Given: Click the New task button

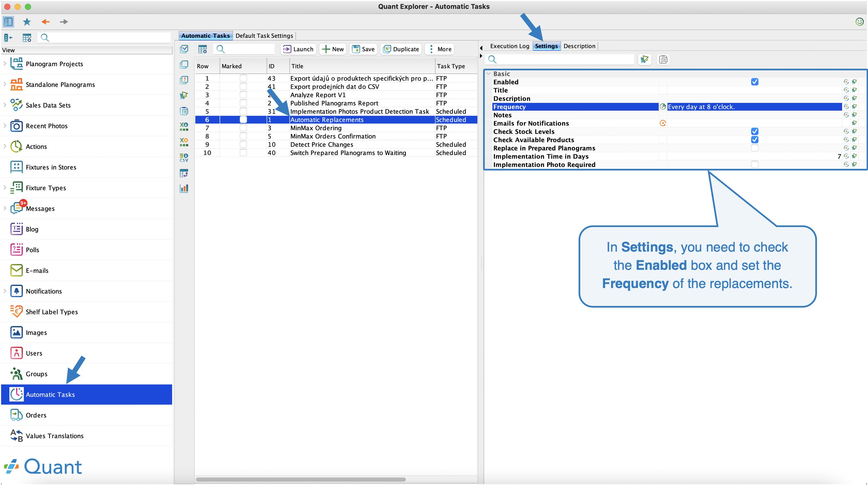Looking at the screenshot, I should click(333, 49).
